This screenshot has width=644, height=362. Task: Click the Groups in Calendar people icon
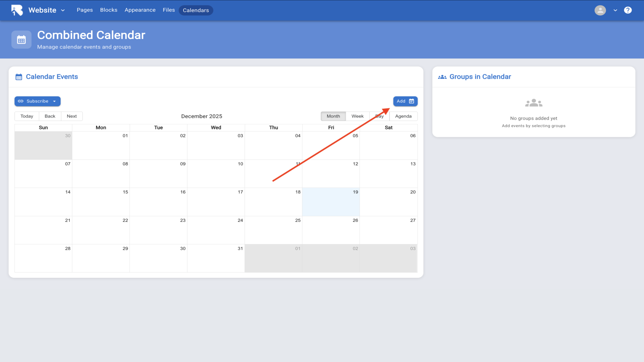[x=442, y=77]
